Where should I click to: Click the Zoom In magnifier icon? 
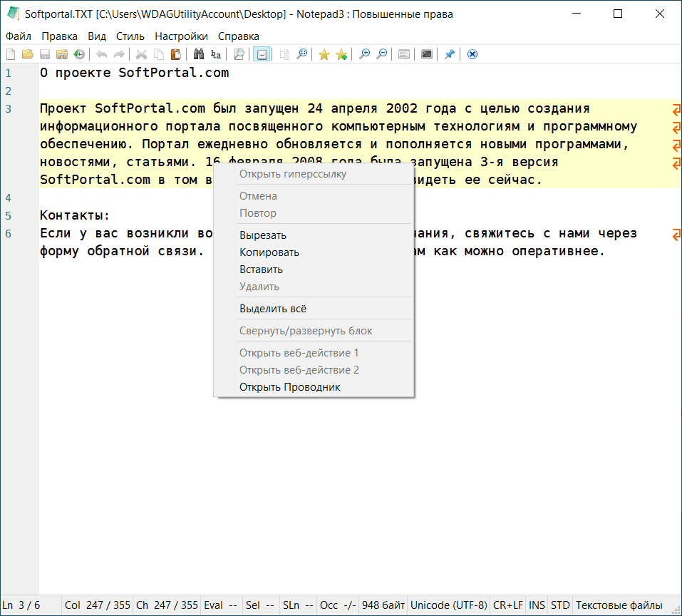tap(365, 54)
